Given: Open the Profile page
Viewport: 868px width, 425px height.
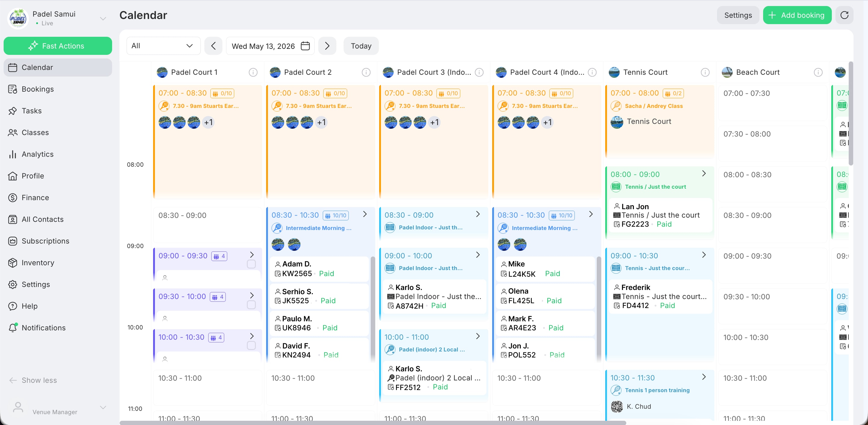Looking at the screenshot, I should pyautogui.click(x=58, y=176).
